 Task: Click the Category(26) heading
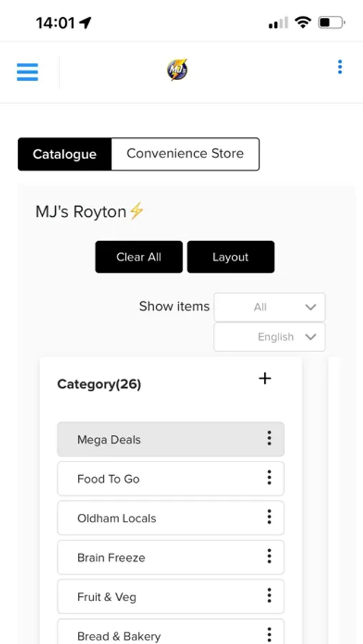(x=99, y=384)
